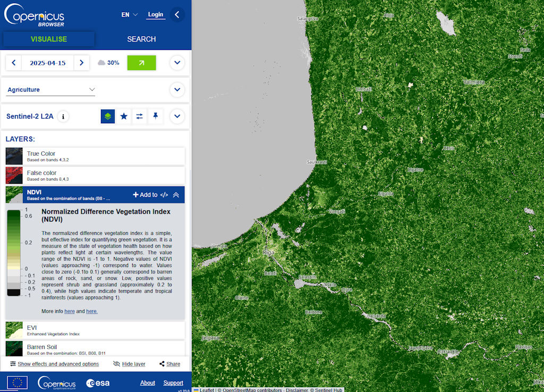544x392 pixels.
Task: Go to next date with right arrow
Action: [81, 63]
